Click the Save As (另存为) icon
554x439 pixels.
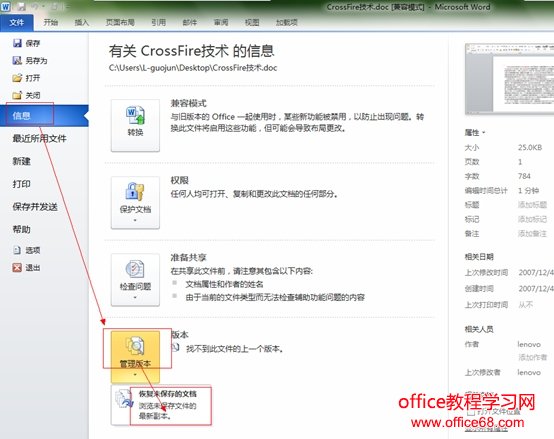[x=17, y=60]
